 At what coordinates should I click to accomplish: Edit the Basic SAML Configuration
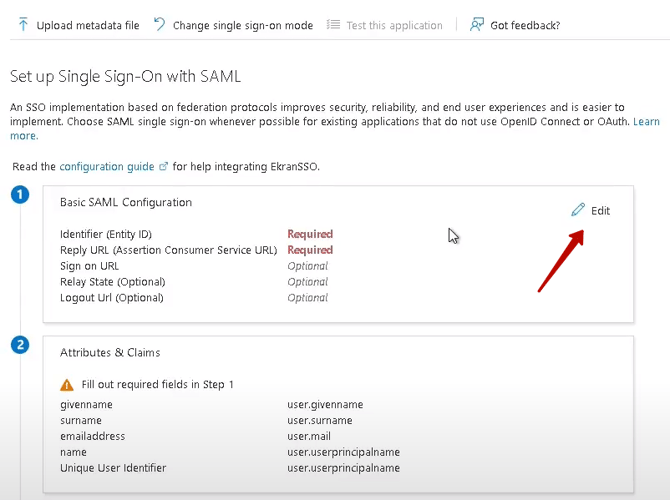[599, 211]
